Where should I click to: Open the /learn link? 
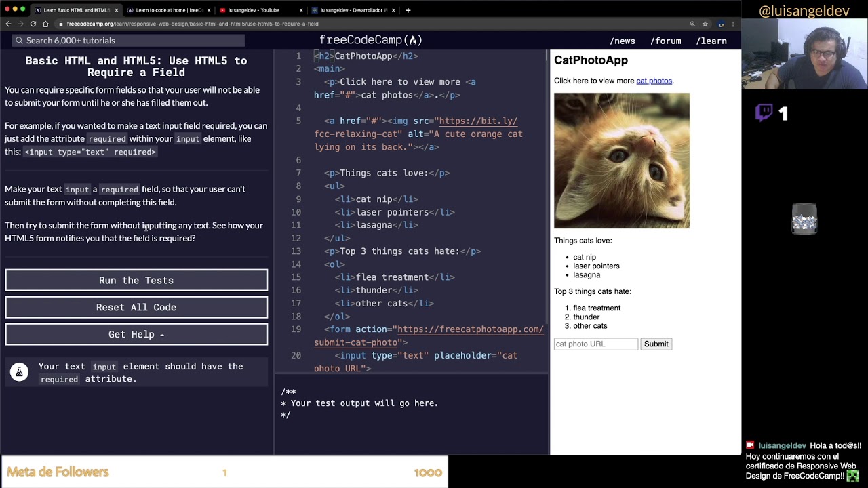(x=711, y=41)
